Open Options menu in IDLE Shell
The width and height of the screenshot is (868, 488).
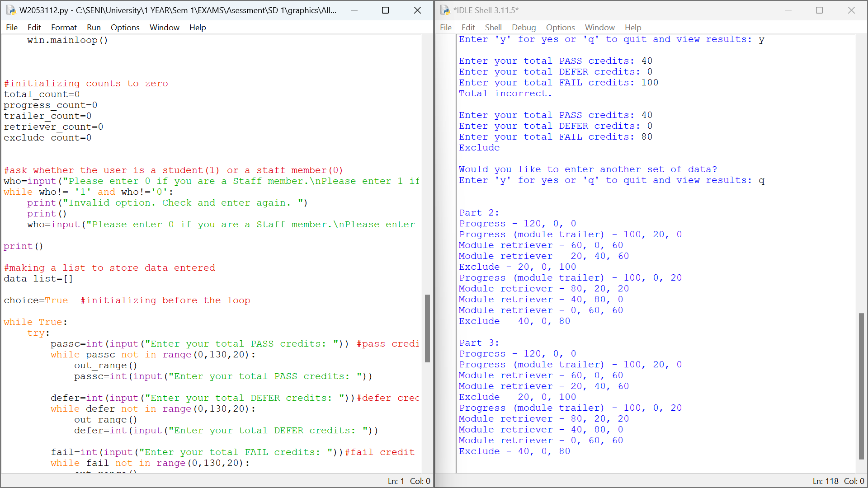[560, 28]
